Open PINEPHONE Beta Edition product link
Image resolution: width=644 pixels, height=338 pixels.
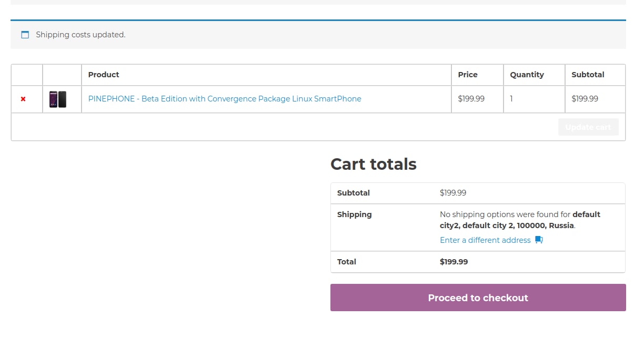225,99
